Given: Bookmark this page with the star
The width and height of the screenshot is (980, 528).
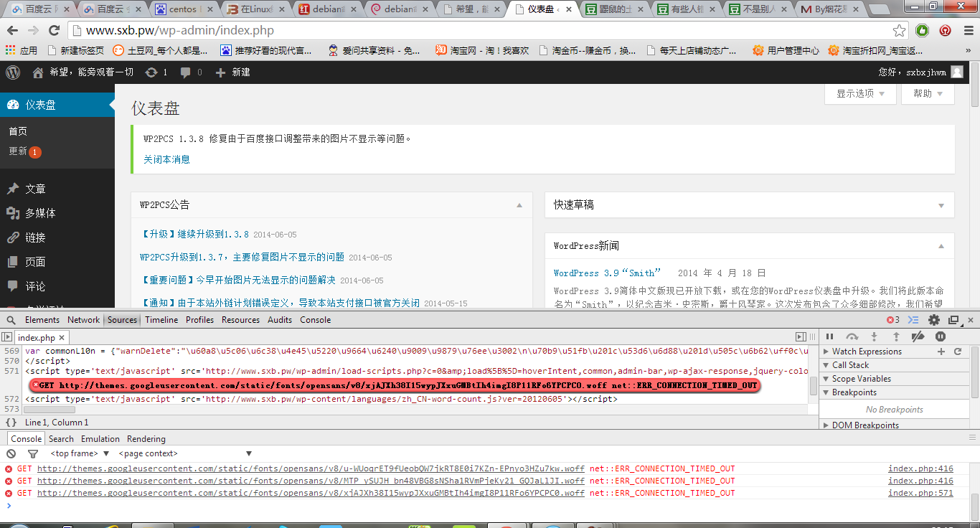Looking at the screenshot, I should point(899,31).
